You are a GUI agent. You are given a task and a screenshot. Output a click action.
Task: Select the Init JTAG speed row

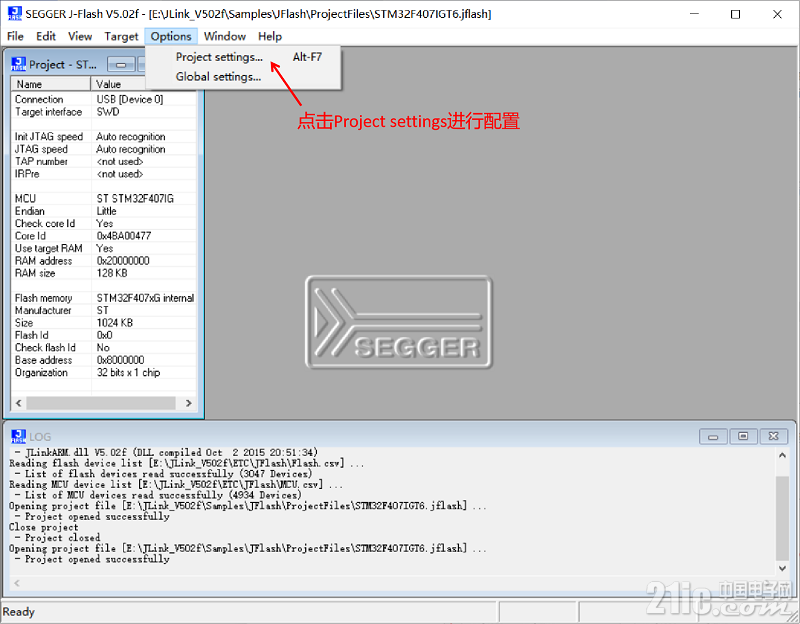104,137
